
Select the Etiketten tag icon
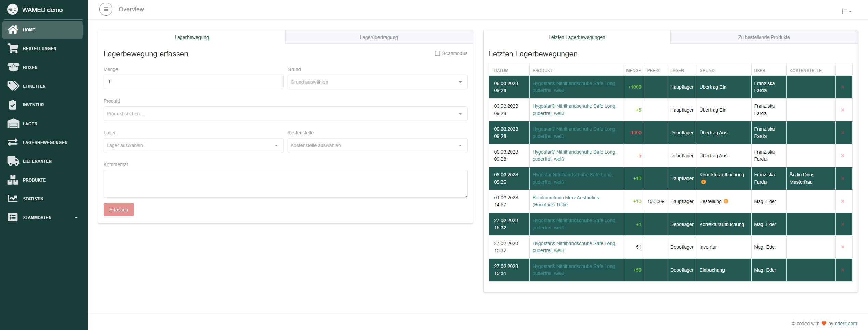[x=13, y=86]
